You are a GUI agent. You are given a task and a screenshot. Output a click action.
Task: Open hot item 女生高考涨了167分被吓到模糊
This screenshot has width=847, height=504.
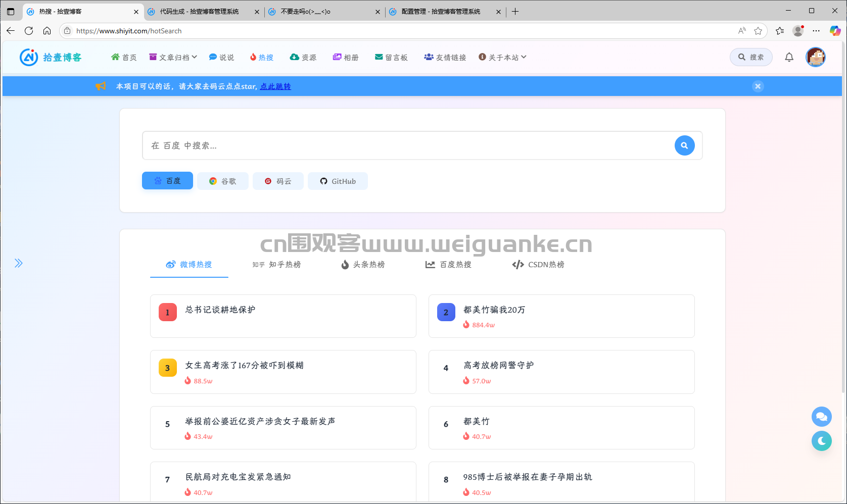point(283,372)
